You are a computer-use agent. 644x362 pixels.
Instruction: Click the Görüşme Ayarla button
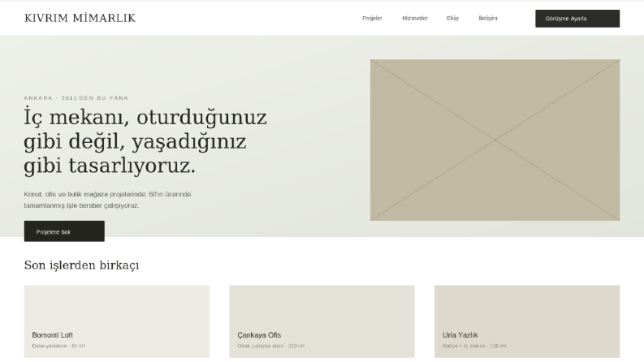click(x=577, y=19)
